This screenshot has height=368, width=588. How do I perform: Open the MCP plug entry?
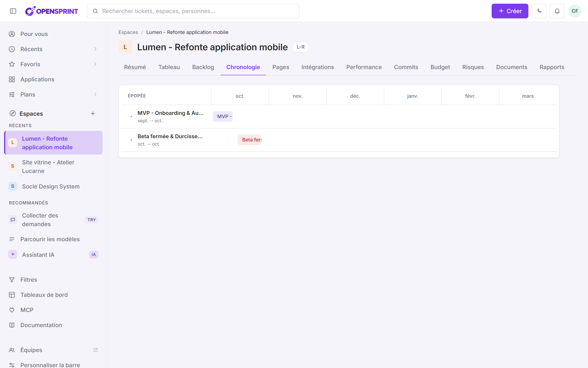tap(53, 310)
